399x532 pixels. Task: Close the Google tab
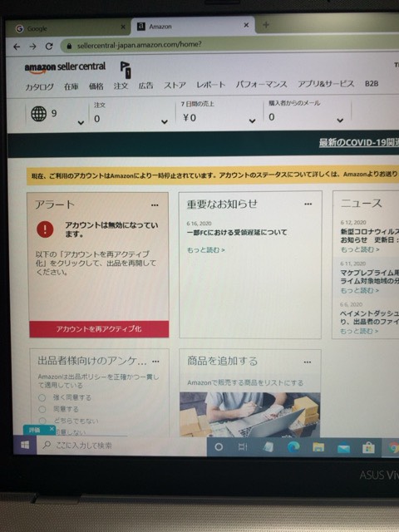(123, 27)
